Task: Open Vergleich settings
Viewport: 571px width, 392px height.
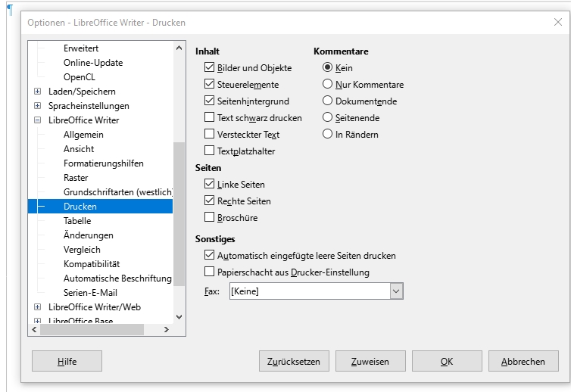Action: tap(82, 250)
